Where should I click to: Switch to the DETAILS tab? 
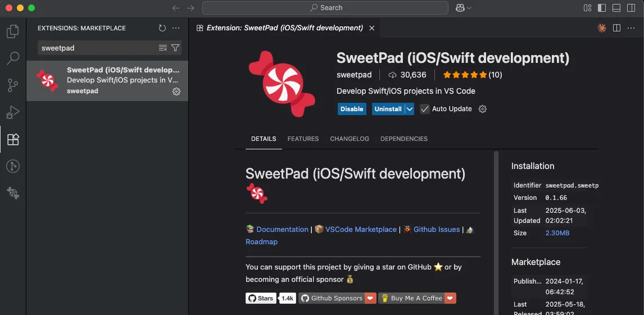click(x=264, y=139)
